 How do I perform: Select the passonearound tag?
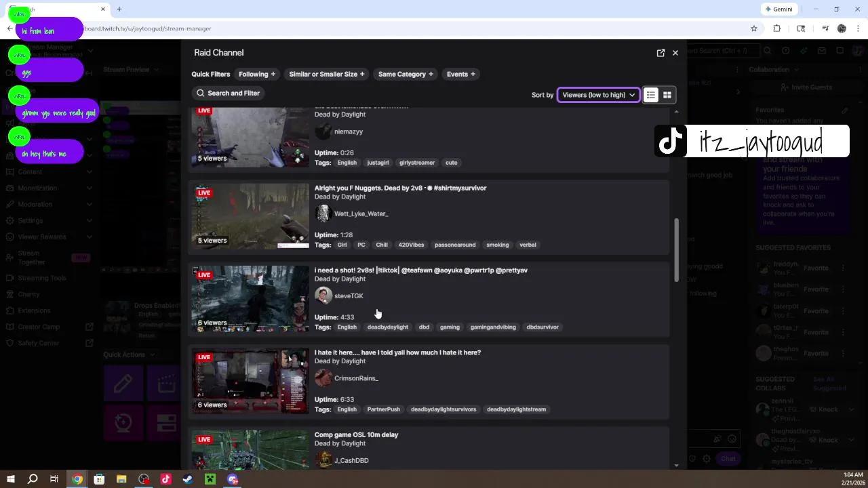click(455, 245)
